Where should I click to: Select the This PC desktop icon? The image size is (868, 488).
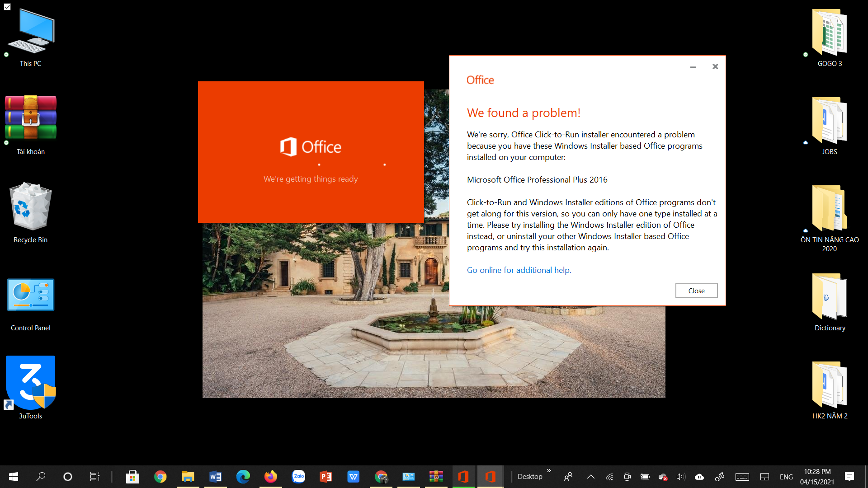[31, 38]
